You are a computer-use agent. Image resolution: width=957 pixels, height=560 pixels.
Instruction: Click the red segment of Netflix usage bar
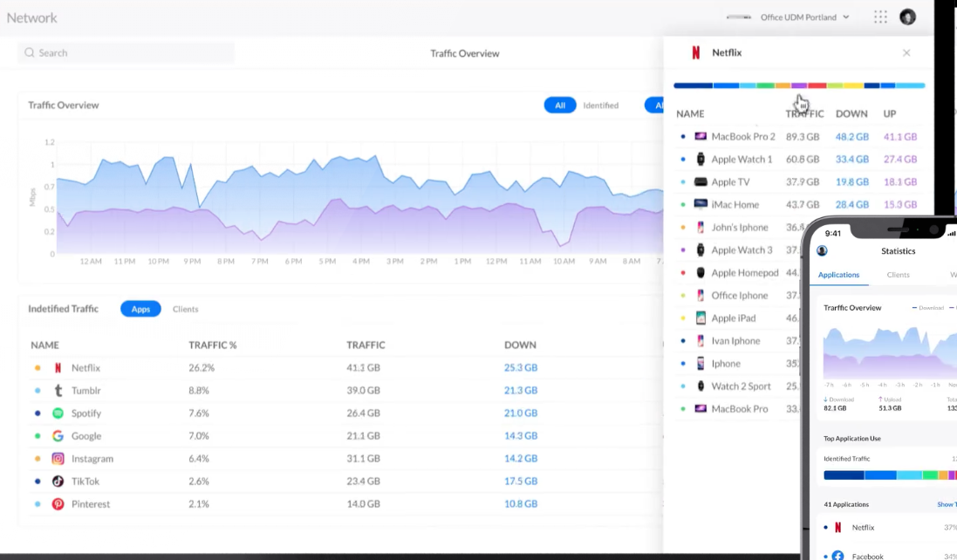817,85
